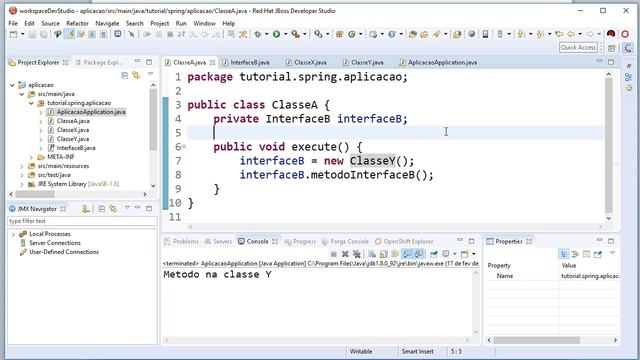Click the Last Edit Location arrow icon
This screenshot has height=360, width=640.
[x=559, y=34]
